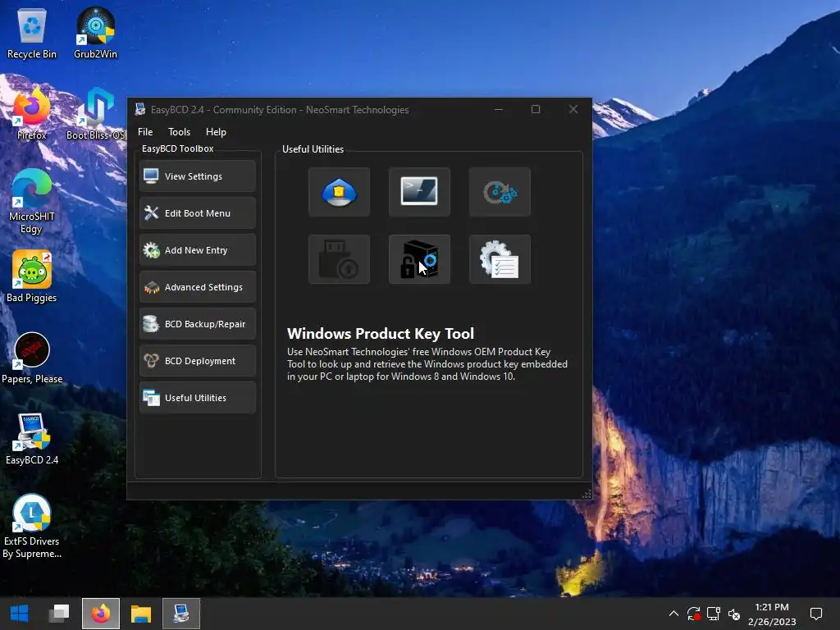Click the EasyBCD window resize grip
The width and height of the screenshot is (840, 630).
point(587,494)
